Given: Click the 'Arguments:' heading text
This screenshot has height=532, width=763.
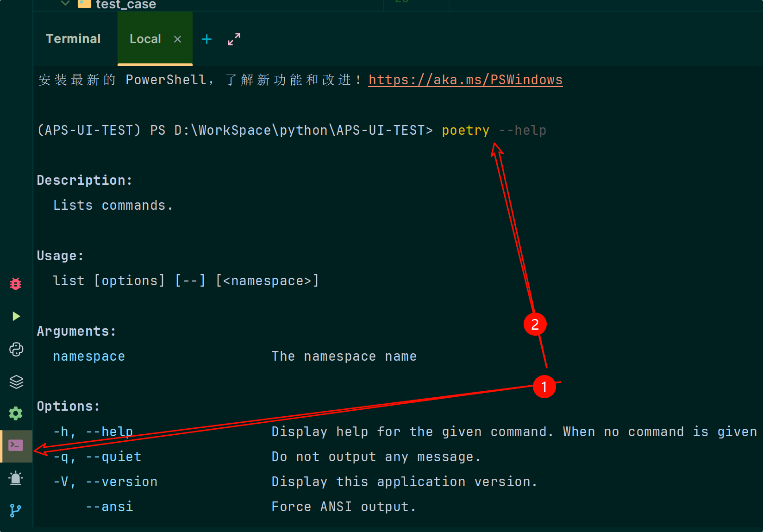Looking at the screenshot, I should [76, 331].
